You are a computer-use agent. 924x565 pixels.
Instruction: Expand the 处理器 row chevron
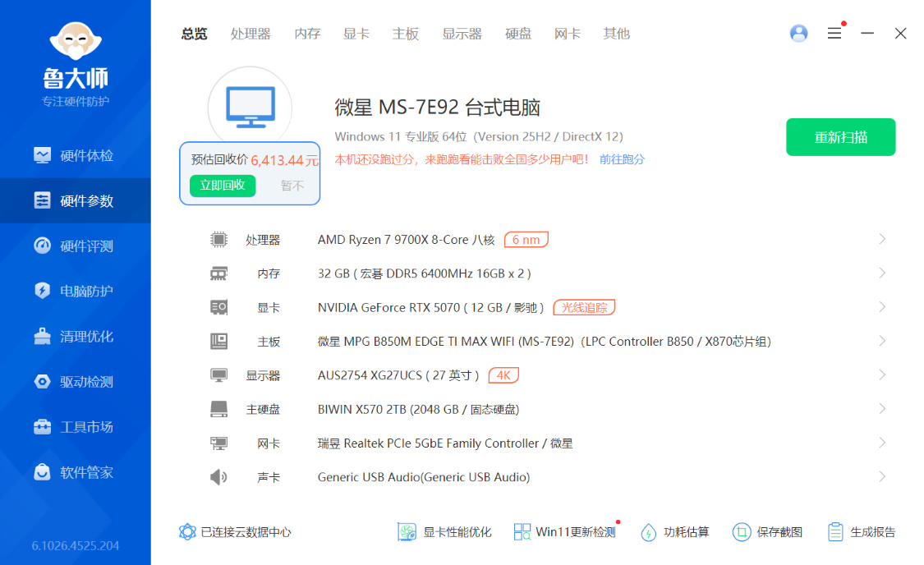point(882,239)
